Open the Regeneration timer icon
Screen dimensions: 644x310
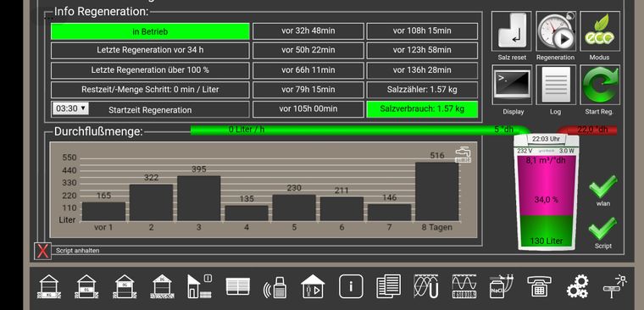tap(556, 31)
